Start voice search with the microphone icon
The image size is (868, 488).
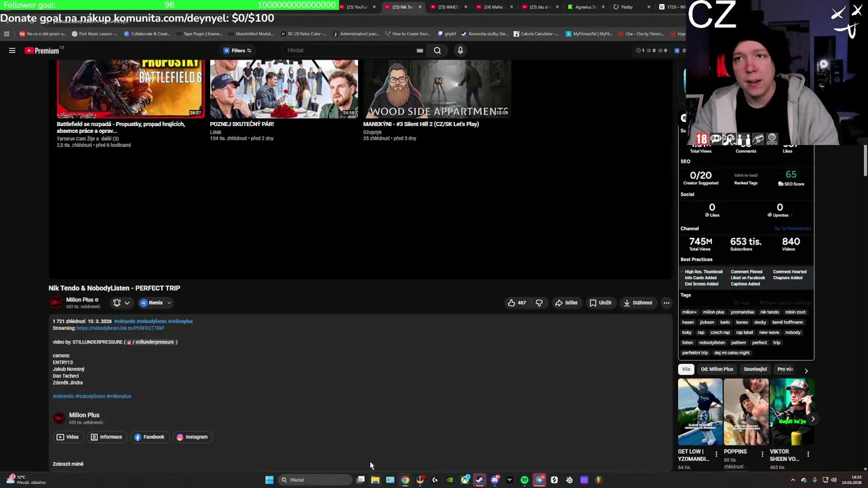click(x=460, y=50)
